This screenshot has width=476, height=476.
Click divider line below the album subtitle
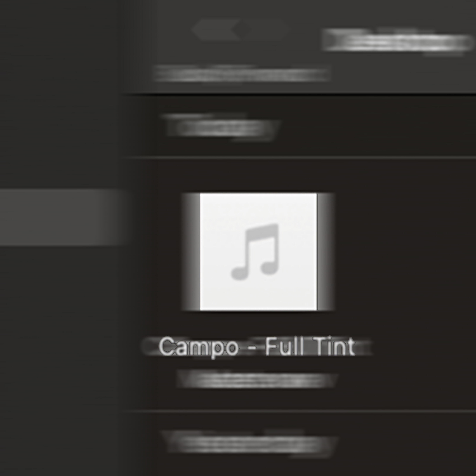click(299, 411)
